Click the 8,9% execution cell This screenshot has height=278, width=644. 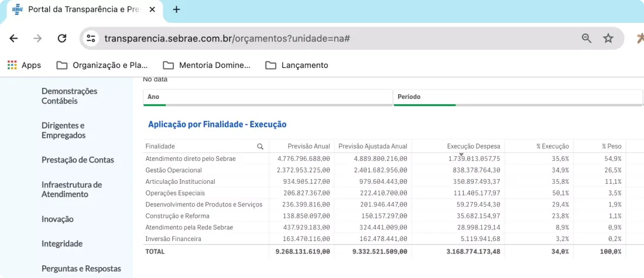(562, 228)
